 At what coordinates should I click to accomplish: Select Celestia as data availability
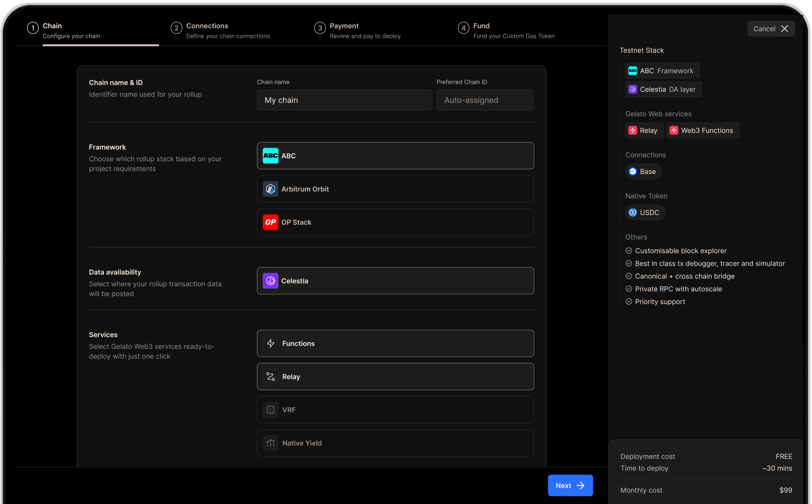click(x=395, y=281)
